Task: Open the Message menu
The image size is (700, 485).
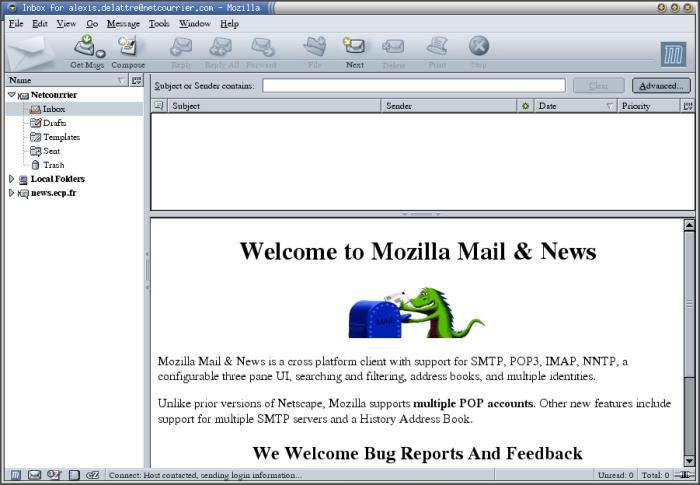Action: pyautogui.click(x=123, y=24)
